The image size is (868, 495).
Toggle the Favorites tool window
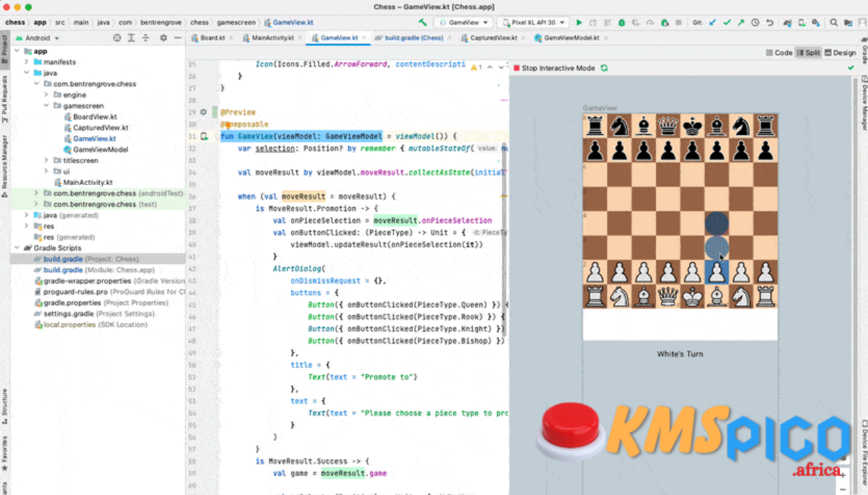coord(4,453)
